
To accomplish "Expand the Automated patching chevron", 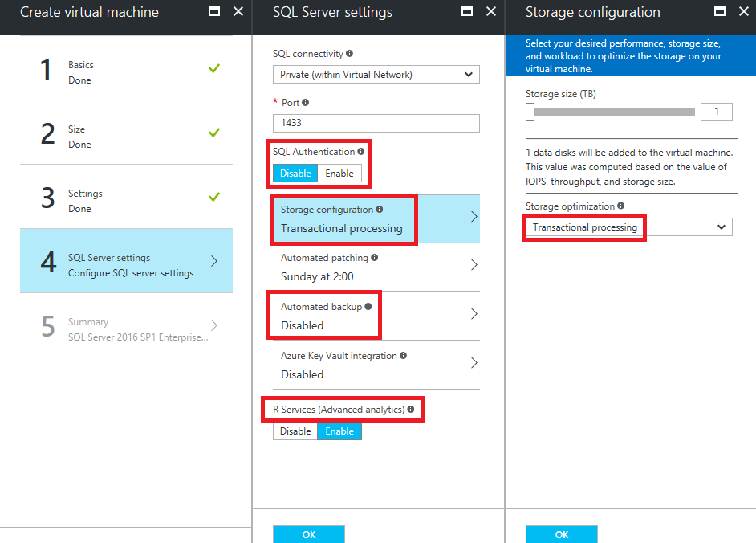I will pyautogui.click(x=474, y=265).
